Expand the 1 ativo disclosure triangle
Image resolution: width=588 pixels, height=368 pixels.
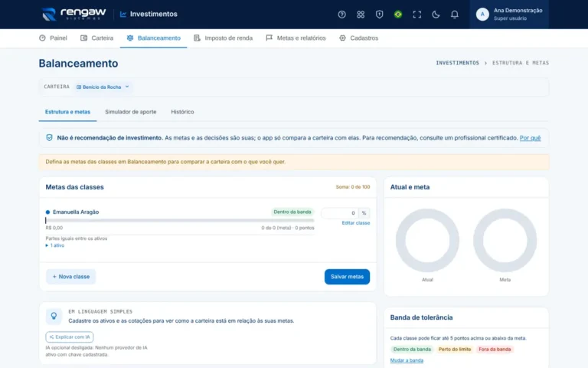coord(47,245)
